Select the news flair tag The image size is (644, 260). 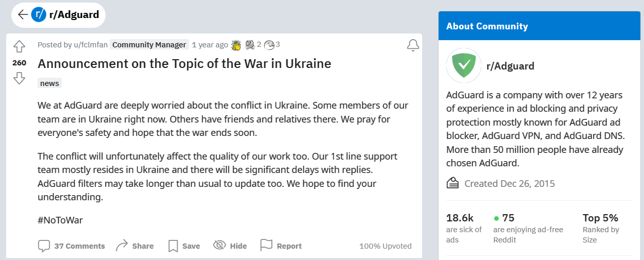click(x=50, y=83)
